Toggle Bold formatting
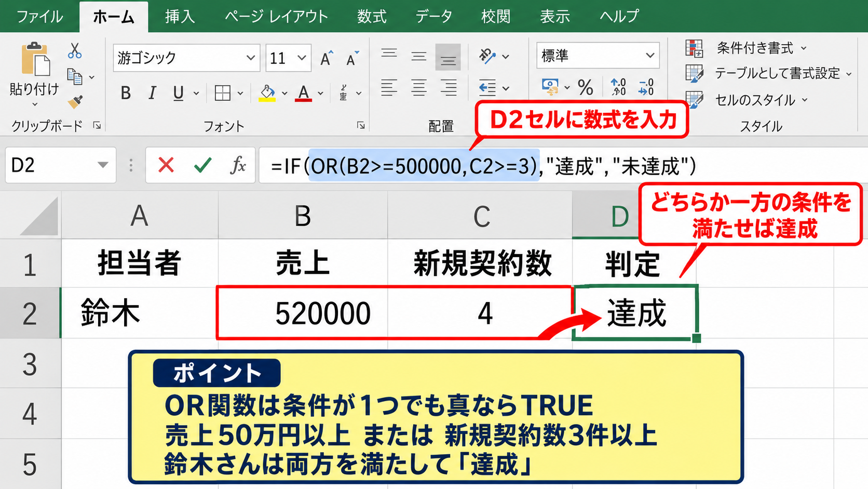Viewport: 868px width, 489px height. tap(126, 93)
